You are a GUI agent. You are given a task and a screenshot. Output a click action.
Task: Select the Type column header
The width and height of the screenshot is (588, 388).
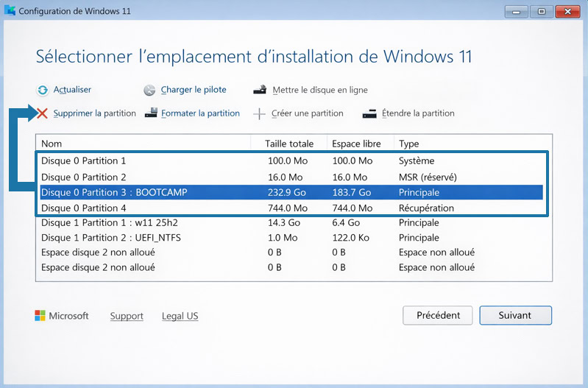tap(473, 144)
